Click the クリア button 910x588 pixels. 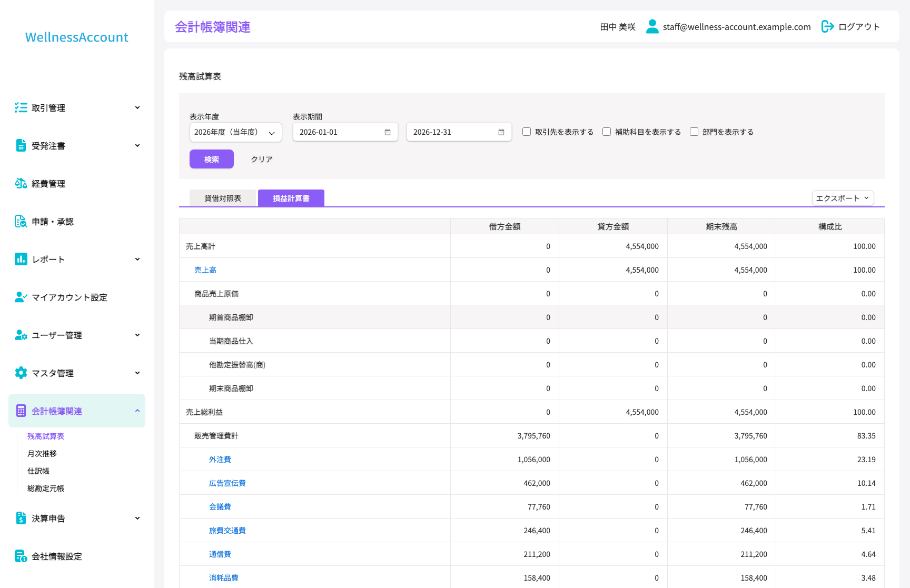[262, 159]
